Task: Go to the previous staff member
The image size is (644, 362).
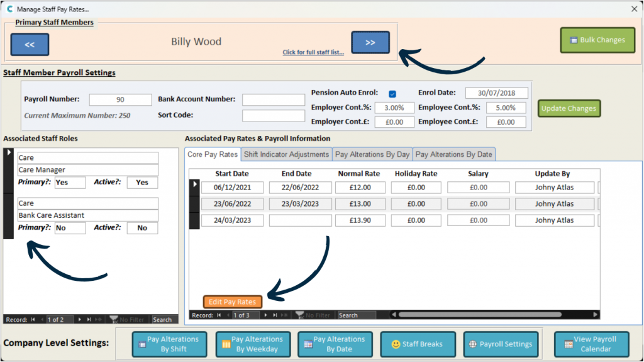Action: [x=30, y=45]
